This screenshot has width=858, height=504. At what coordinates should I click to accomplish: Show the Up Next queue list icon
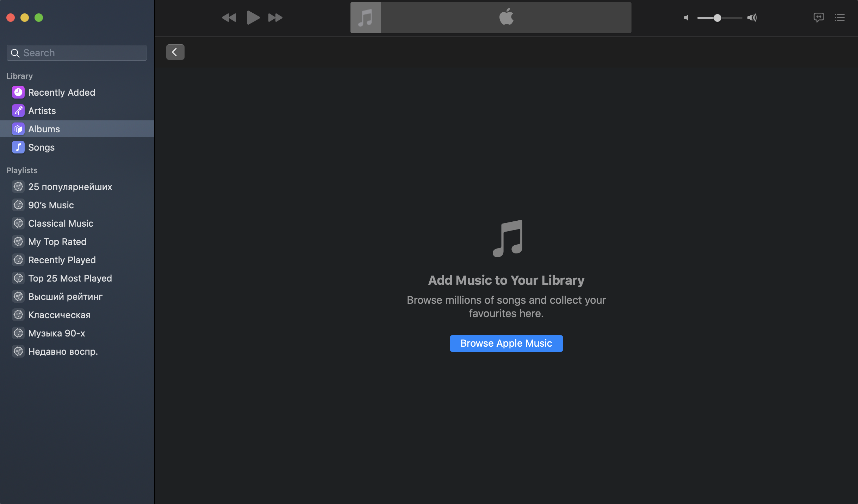[840, 18]
